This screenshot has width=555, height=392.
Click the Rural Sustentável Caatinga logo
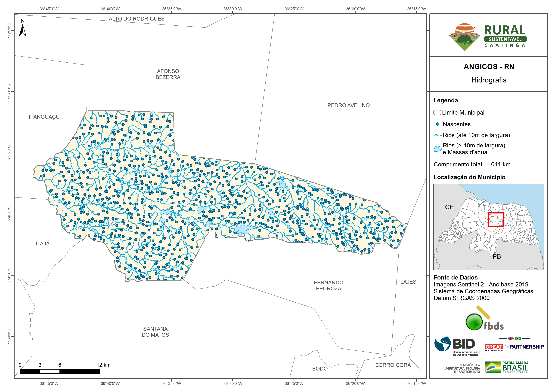(x=488, y=37)
